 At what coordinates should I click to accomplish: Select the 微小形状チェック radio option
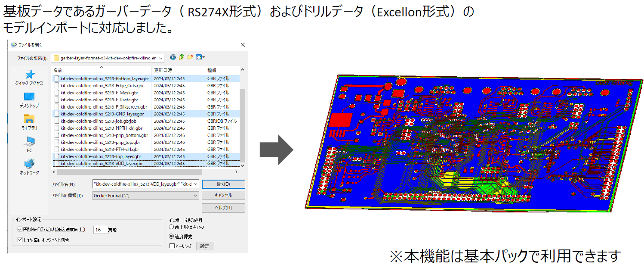pyautogui.click(x=172, y=227)
